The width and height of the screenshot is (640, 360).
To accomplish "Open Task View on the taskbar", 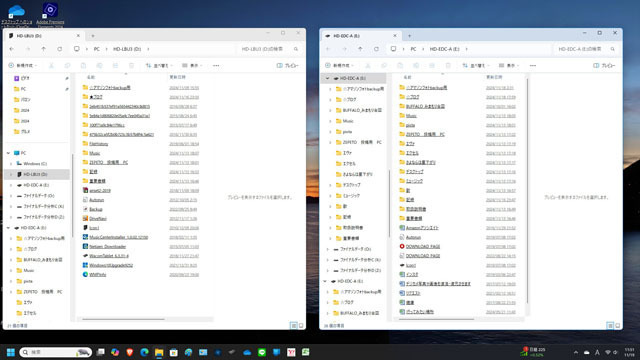I will click(100, 352).
